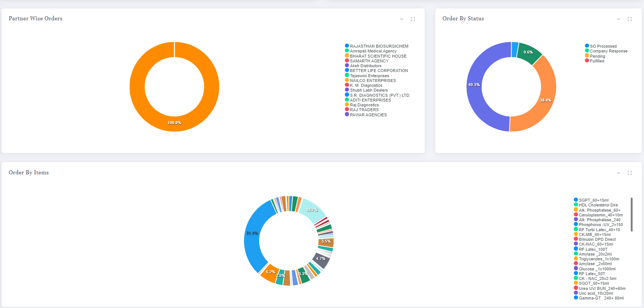Toggle S.R. DIAGNOSTICS (PVT.) LTD. legend entry
This screenshot has width=644, height=308.
377,95
